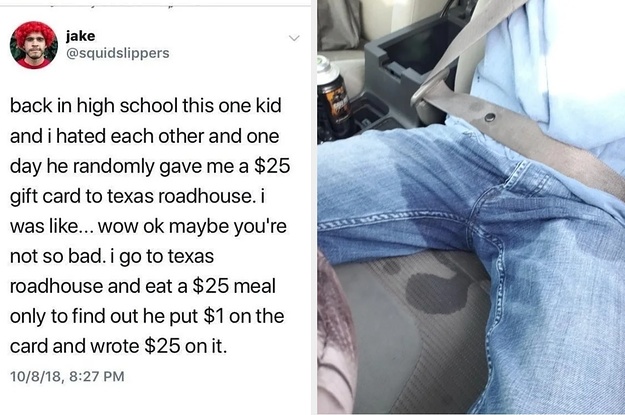The width and height of the screenshot is (625, 415).
Task: Click the "$1" amount in the tweet
Action: (x=214, y=316)
